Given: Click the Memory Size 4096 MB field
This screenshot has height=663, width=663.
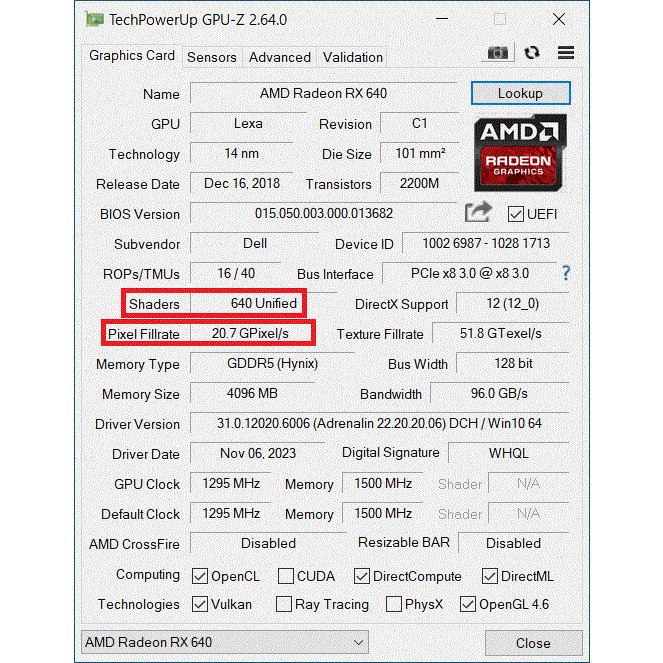Looking at the screenshot, I should click(x=252, y=394).
